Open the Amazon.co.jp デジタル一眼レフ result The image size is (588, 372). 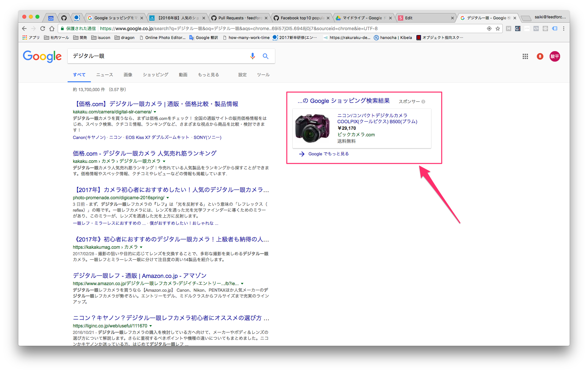coord(139,276)
